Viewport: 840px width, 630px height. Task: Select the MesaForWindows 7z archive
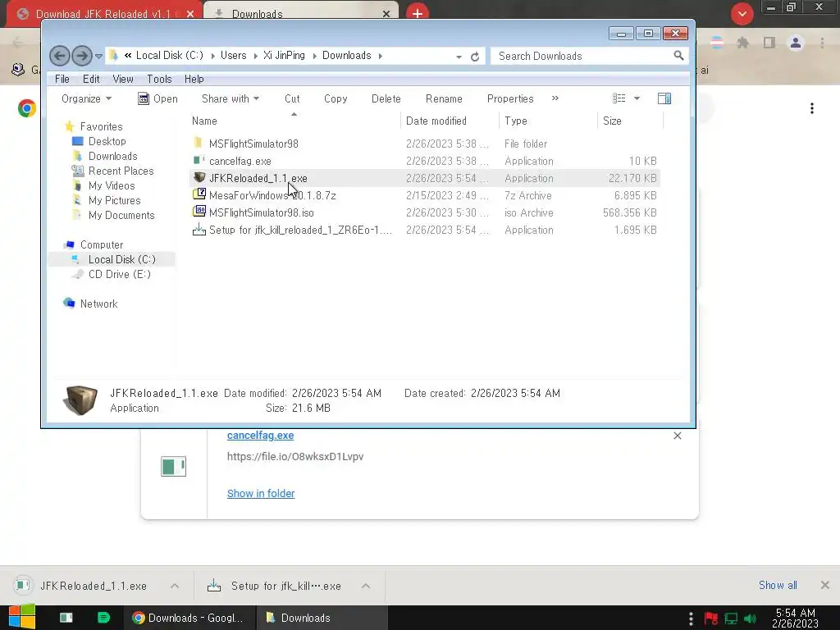(426, 195)
